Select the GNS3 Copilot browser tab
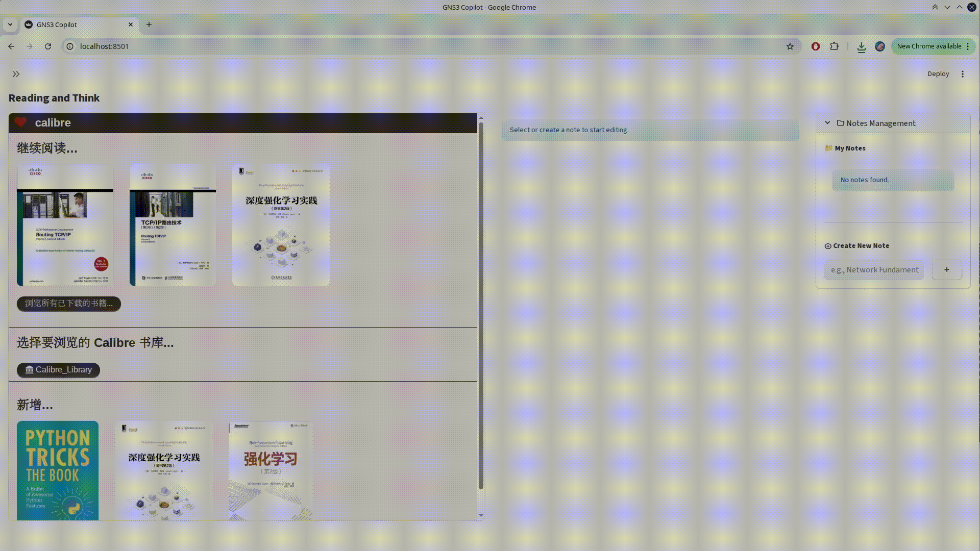 pyautogui.click(x=71, y=24)
